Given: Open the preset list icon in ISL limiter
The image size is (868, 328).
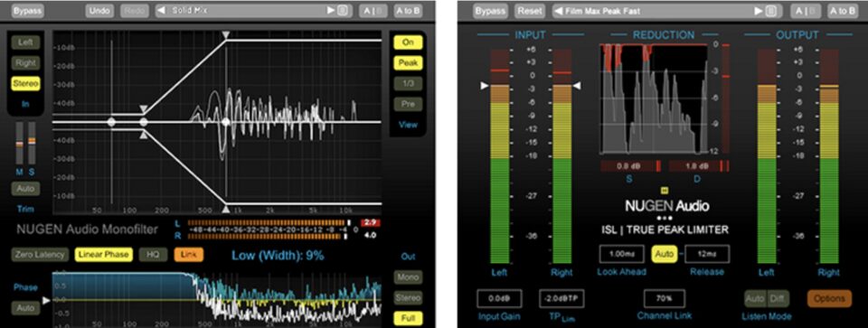Looking at the screenshot, I should (x=770, y=11).
